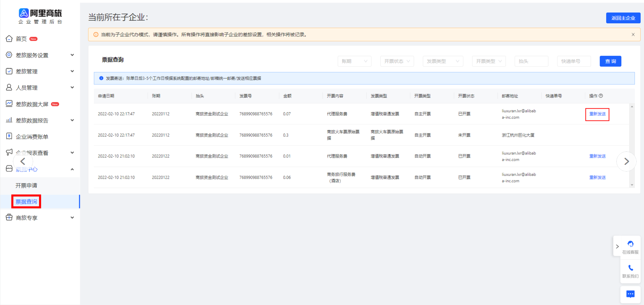Click 浙江杭州巨化大厦 address cell
644x305 pixels.
(518, 135)
